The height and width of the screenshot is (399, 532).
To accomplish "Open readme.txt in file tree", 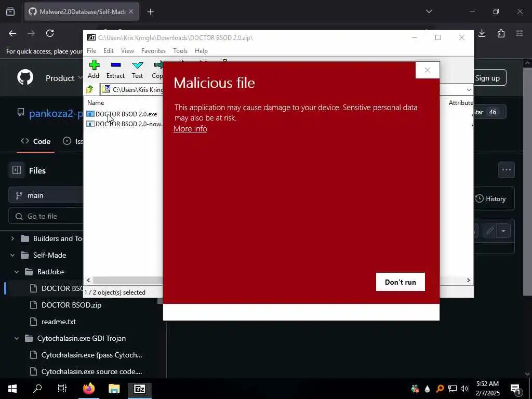I will [x=58, y=322].
